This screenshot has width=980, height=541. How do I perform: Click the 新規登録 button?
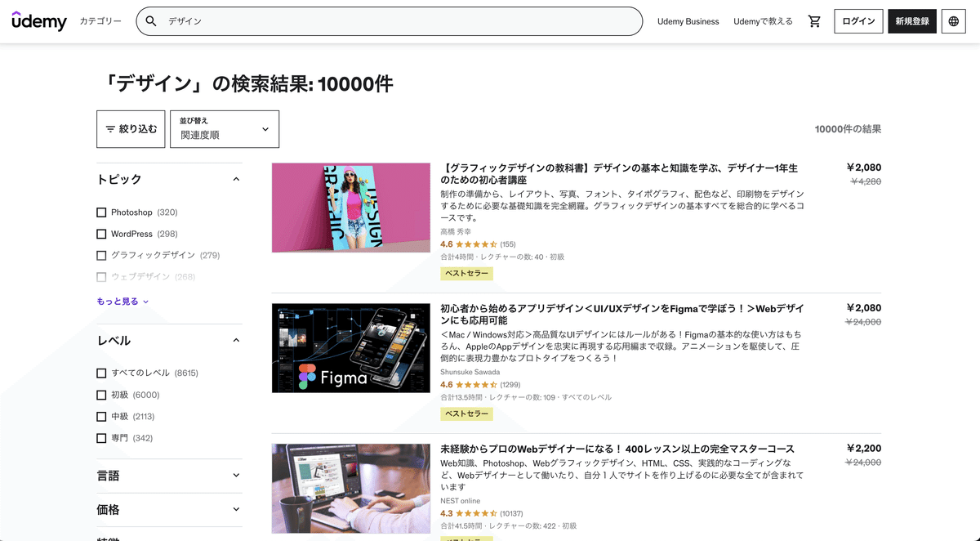[x=912, y=21]
